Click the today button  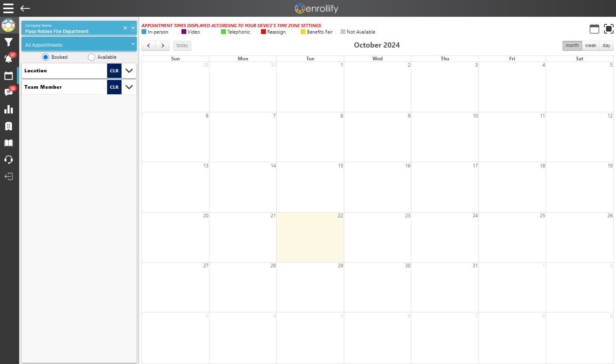pyautogui.click(x=182, y=46)
